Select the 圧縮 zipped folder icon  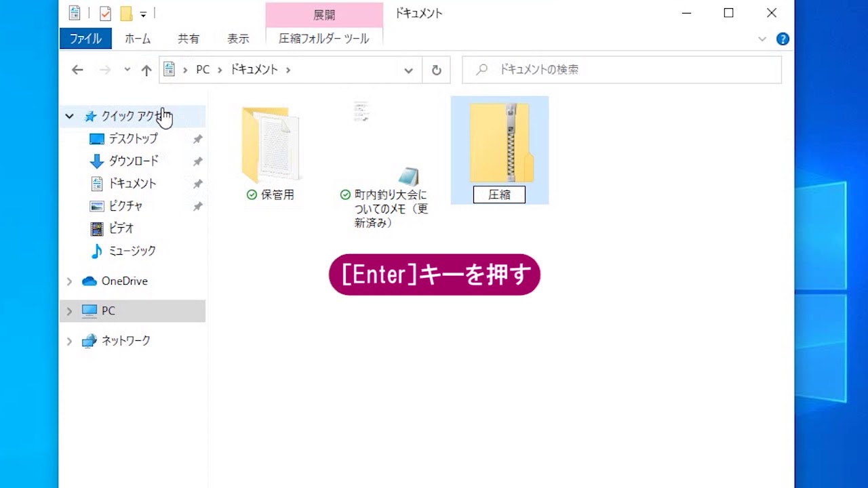tap(500, 144)
